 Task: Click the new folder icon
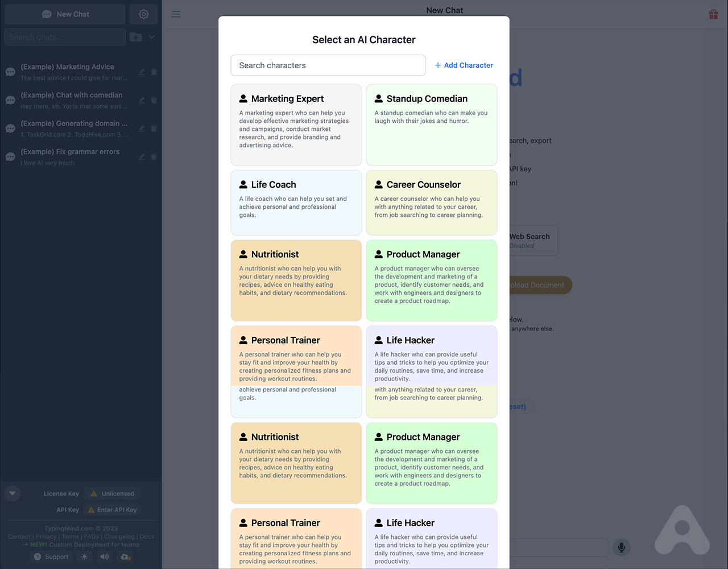[135, 37]
